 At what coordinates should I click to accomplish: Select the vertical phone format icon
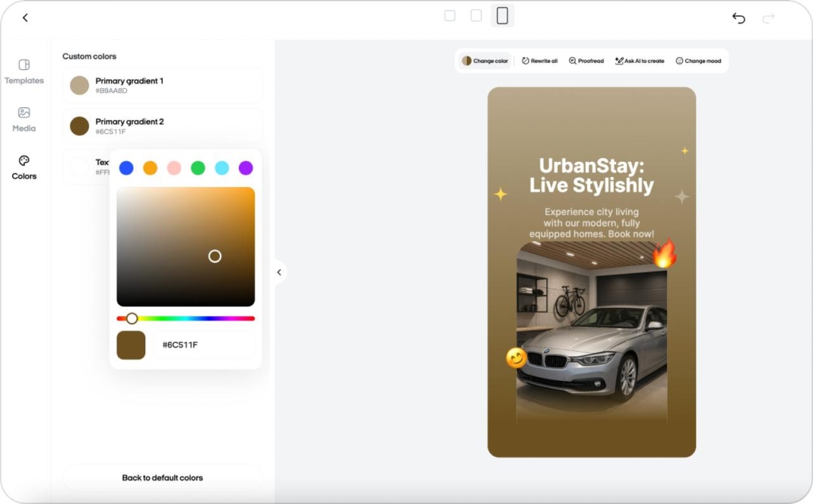(502, 16)
